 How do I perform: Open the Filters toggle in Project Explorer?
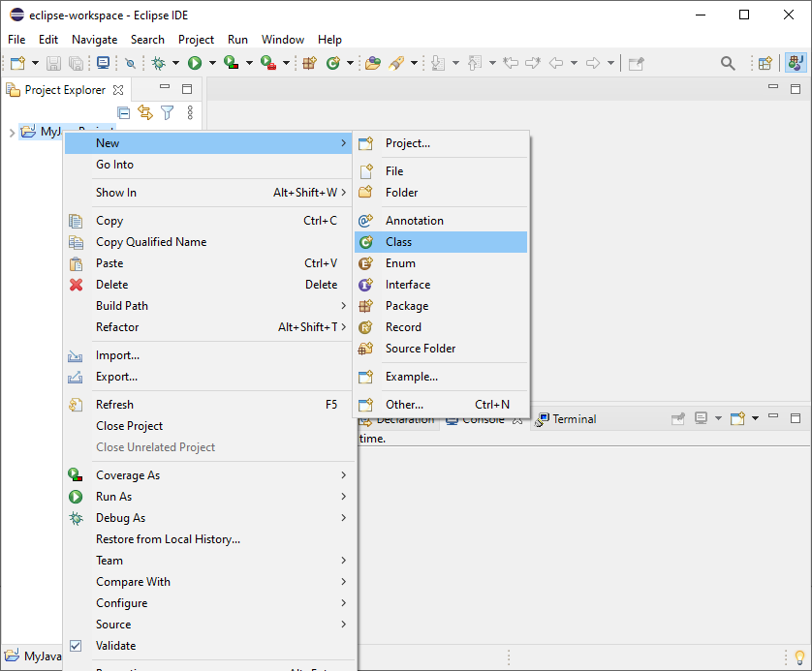coord(167,112)
